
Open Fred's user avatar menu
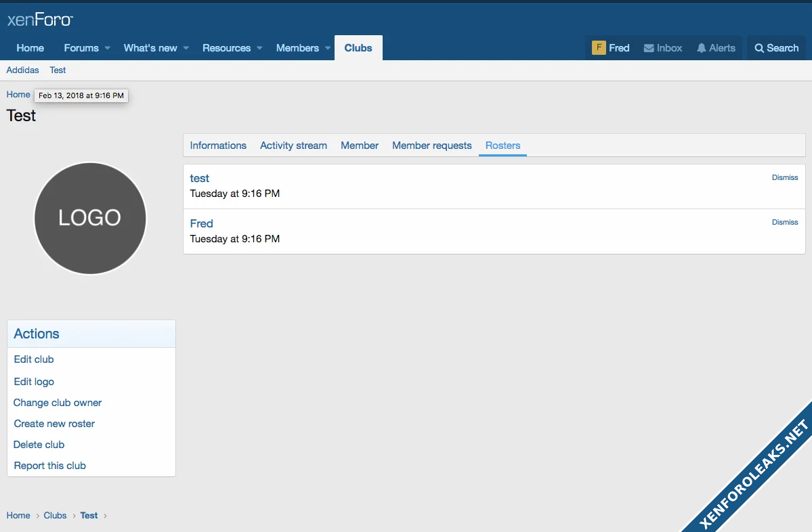pyautogui.click(x=599, y=48)
